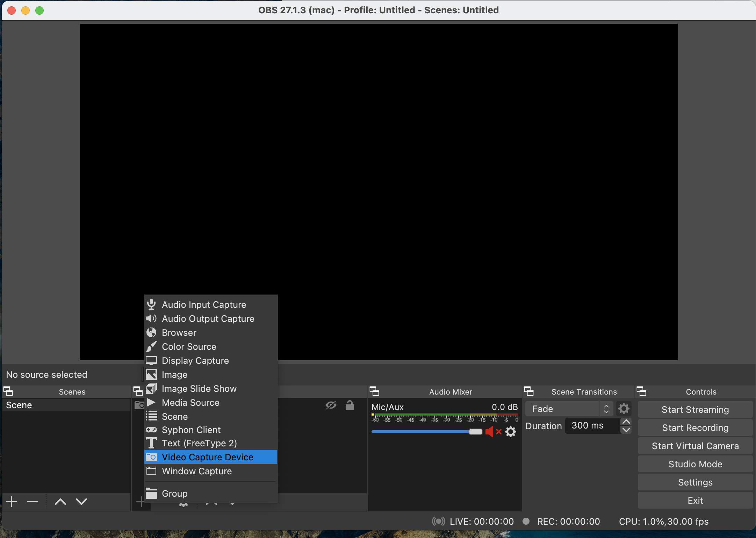Click the Text (FreeType 2) T icon
Screen dimensions: 756x538
[151, 443]
